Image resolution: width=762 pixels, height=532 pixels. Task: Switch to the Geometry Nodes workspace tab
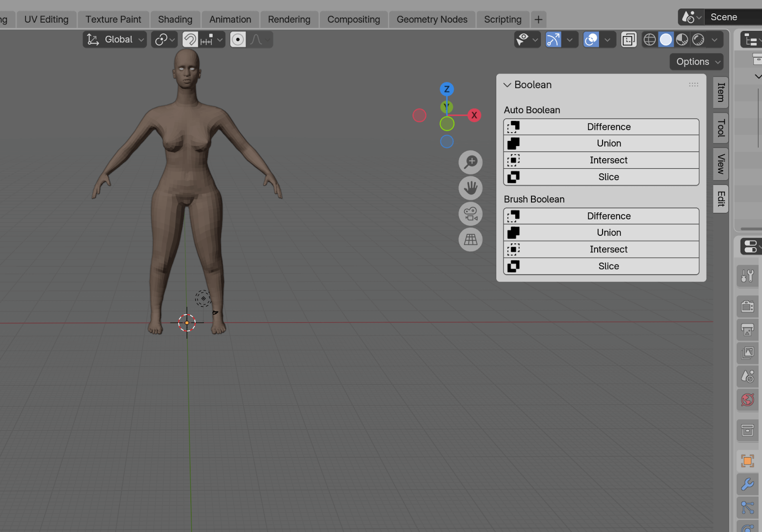click(432, 20)
